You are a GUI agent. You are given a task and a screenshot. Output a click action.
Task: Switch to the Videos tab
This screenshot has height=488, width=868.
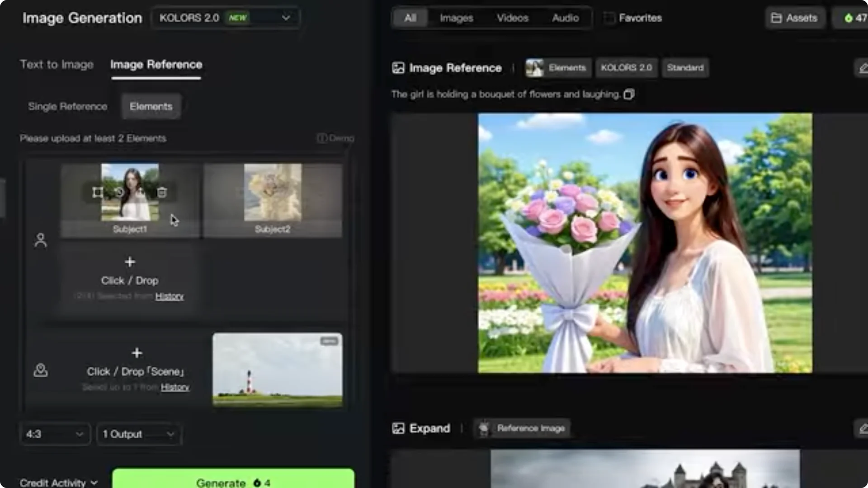coord(512,18)
